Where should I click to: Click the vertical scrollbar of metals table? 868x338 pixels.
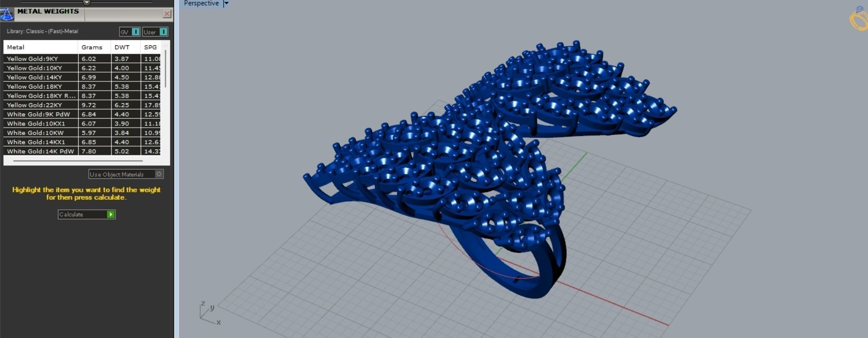[x=165, y=69]
